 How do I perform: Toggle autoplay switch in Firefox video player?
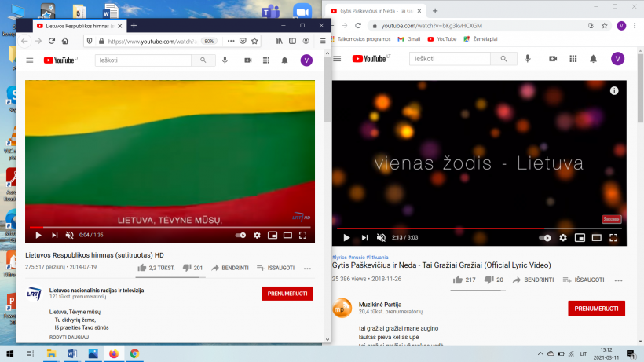click(240, 235)
